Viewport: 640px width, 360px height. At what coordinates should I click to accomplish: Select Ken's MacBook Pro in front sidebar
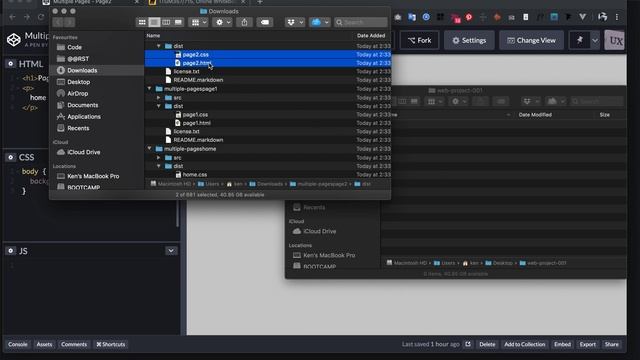93,176
